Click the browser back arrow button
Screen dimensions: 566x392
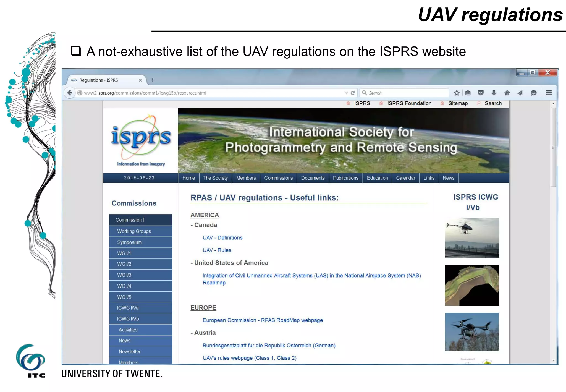70,93
